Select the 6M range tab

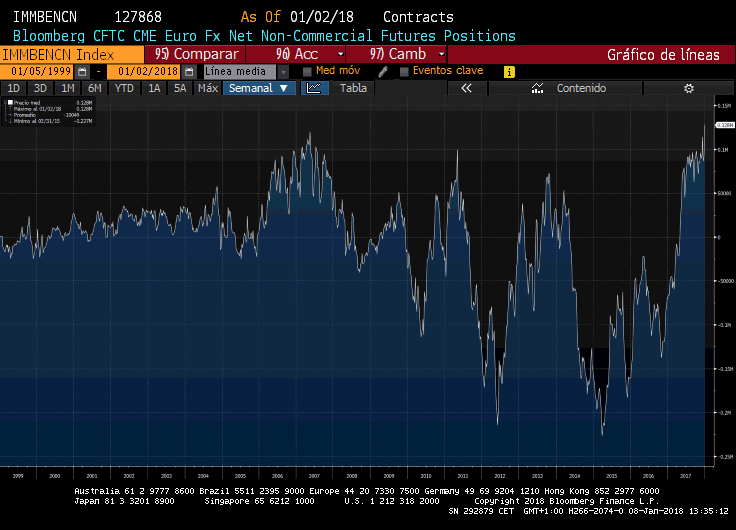tap(94, 88)
